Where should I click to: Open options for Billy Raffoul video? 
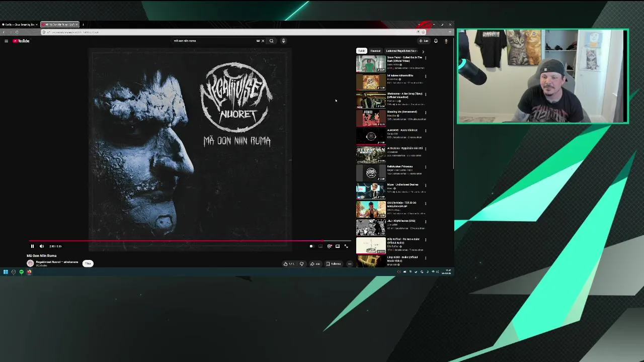click(x=426, y=240)
